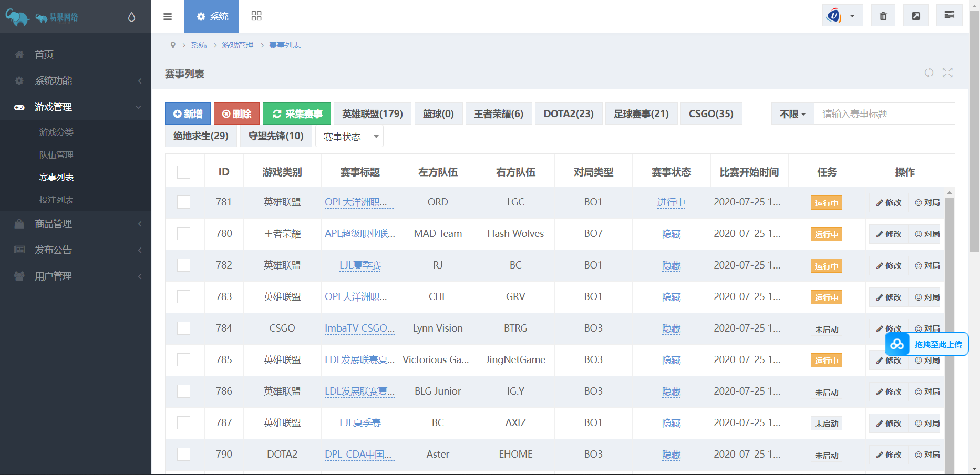Click the scroll-down arrow at page bottom

coord(974,469)
